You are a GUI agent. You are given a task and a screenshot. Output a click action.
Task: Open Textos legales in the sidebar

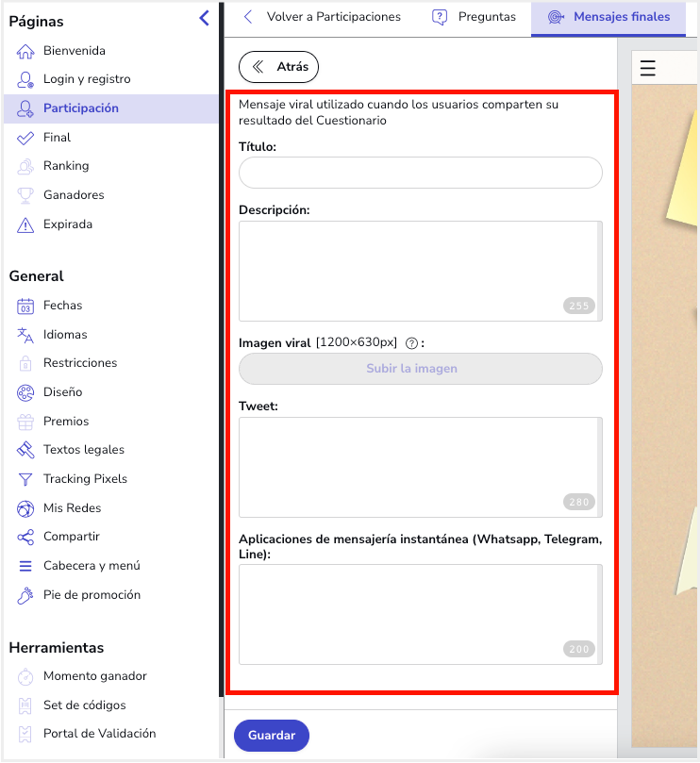[x=83, y=450]
